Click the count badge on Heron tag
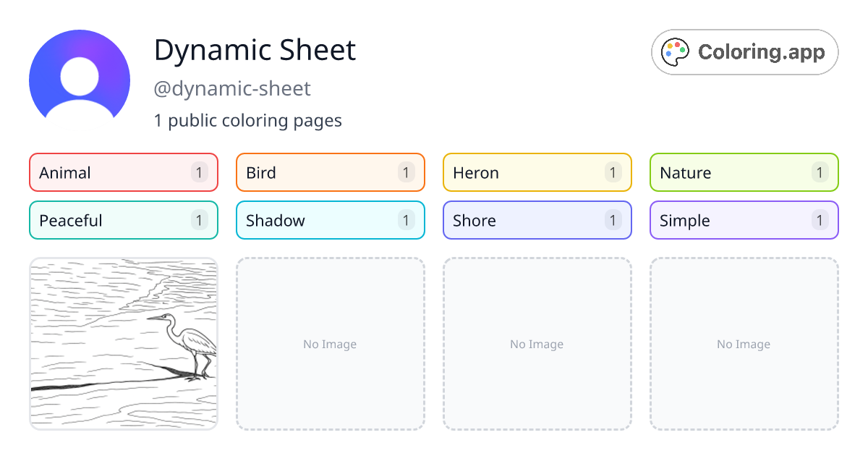Screen dimensions: 868x456 click(613, 172)
